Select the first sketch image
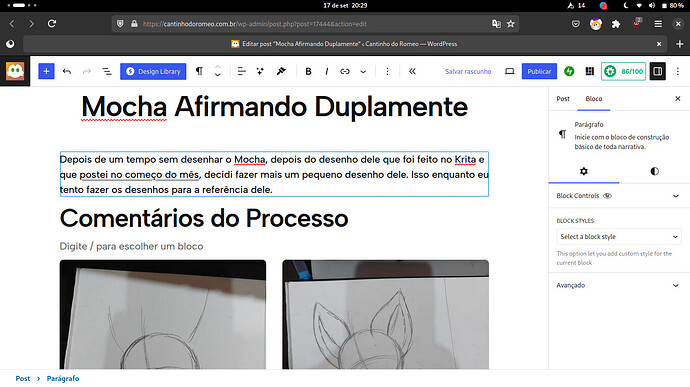Screen dimensions: 690x387 point(163,314)
